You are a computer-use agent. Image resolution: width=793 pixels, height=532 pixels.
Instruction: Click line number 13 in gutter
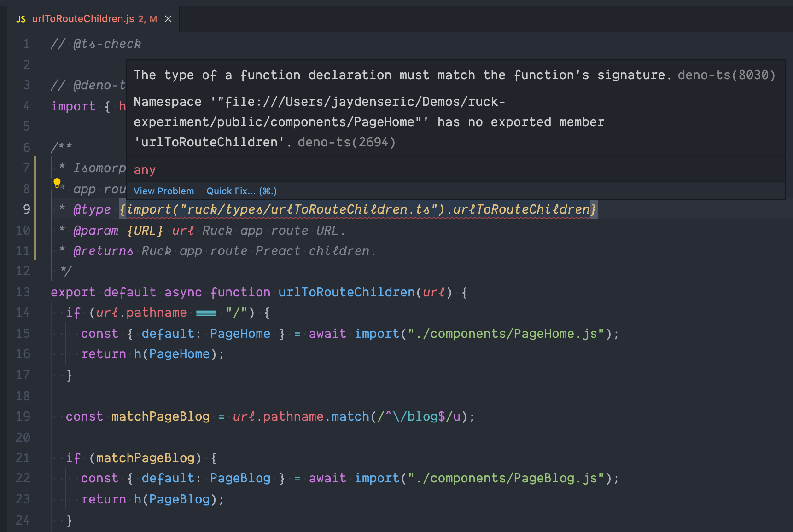pyautogui.click(x=23, y=292)
